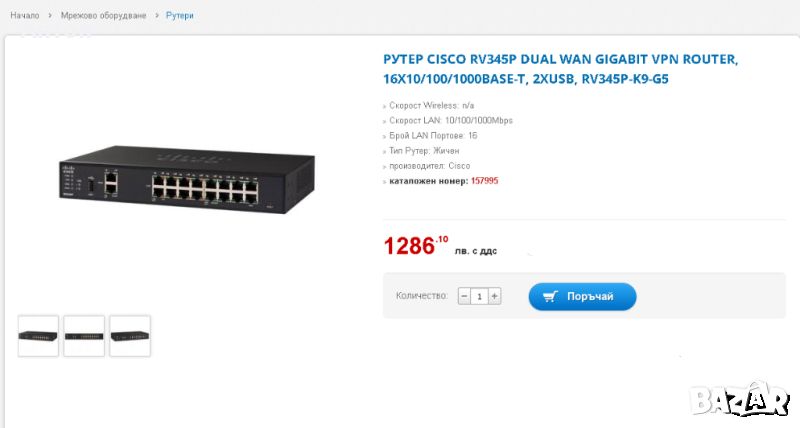Increase quantity with the plus button
Screen dimensions: 800x428
494,296
